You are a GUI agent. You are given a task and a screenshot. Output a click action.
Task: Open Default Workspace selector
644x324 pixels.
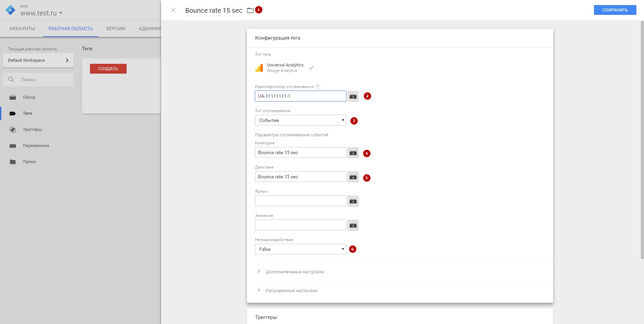38,60
